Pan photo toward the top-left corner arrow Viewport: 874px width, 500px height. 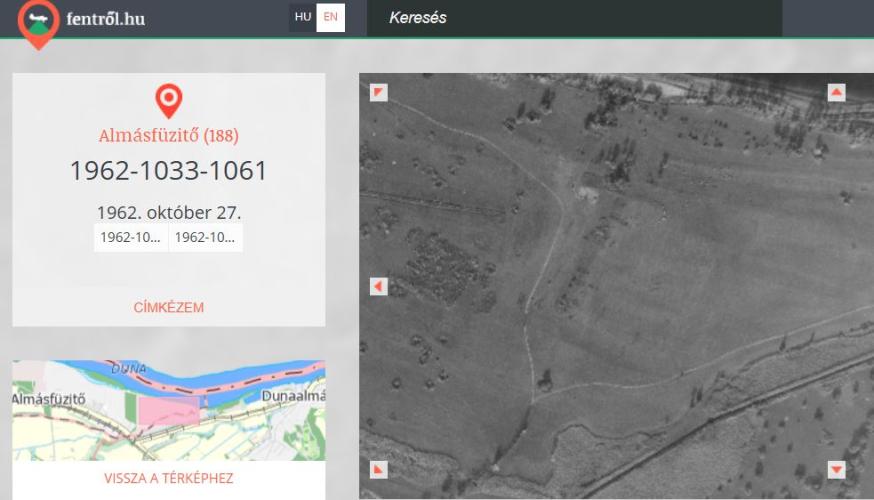(x=378, y=93)
